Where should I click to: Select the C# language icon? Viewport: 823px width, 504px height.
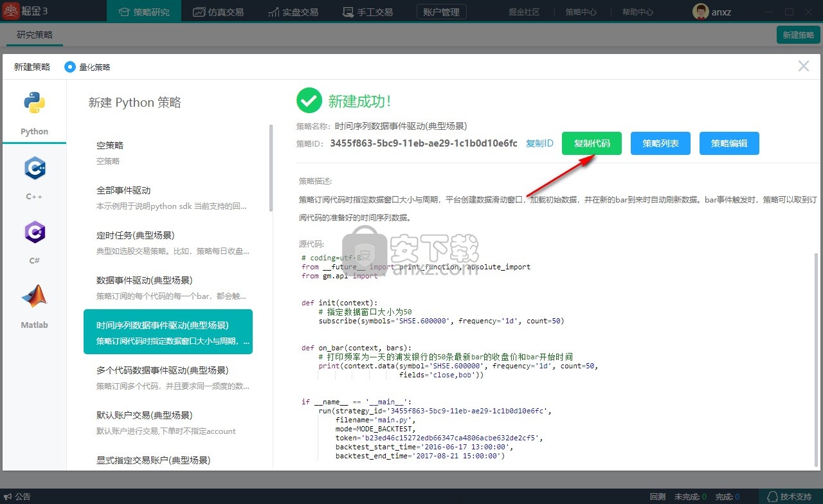click(x=34, y=232)
